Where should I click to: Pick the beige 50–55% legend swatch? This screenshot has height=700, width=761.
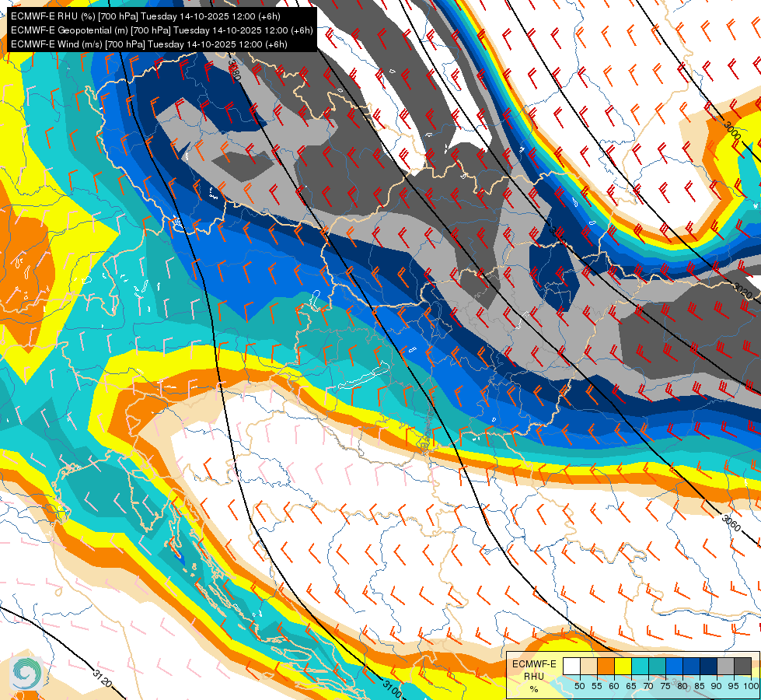tap(588, 666)
